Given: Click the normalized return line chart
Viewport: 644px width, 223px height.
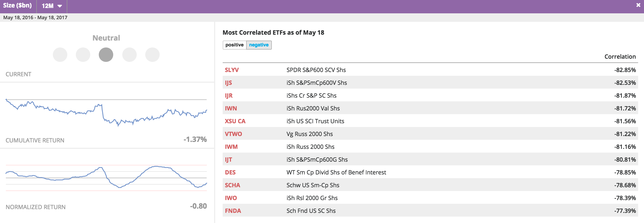Looking at the screenshot, I should tap(106, 177).
